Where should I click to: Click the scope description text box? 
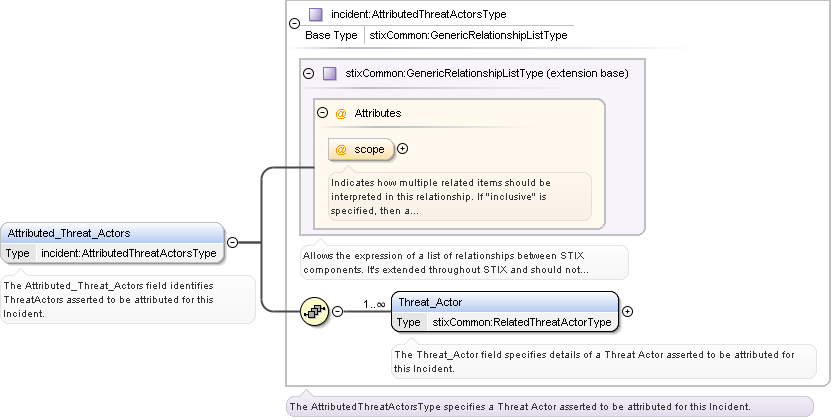[460, 197]
